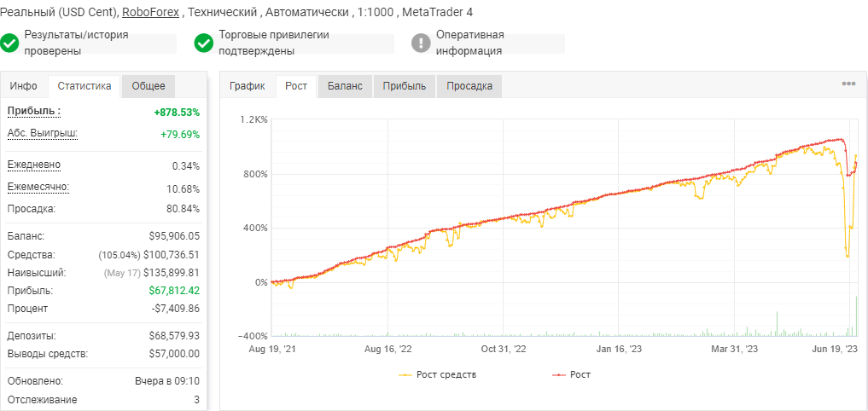Click the Торговые привилегии подтверждены status text
This screenshot has height=411, width=868.
point(274,43)
